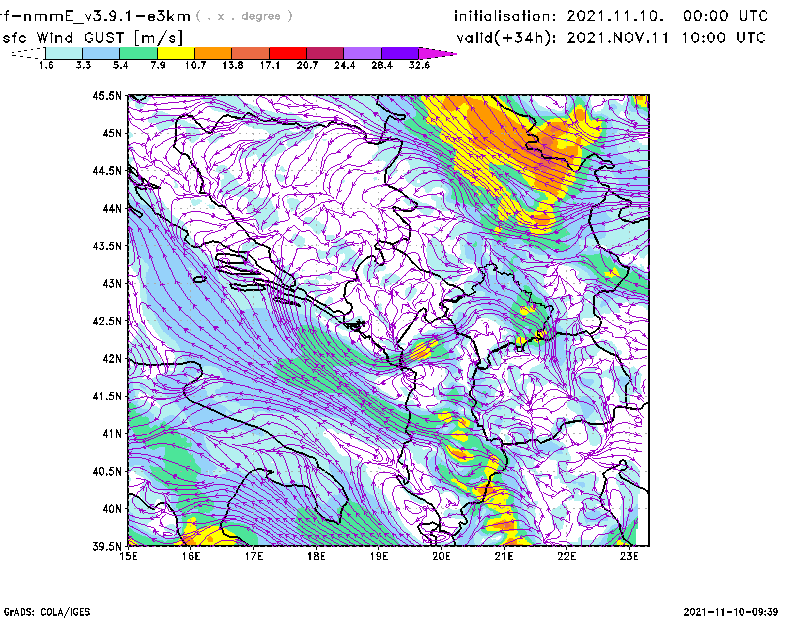Select the green 5.4–7.9 legend swatch
Viewport: 800px width, 618px height.
pyautogui.click(x=138, y=53)
